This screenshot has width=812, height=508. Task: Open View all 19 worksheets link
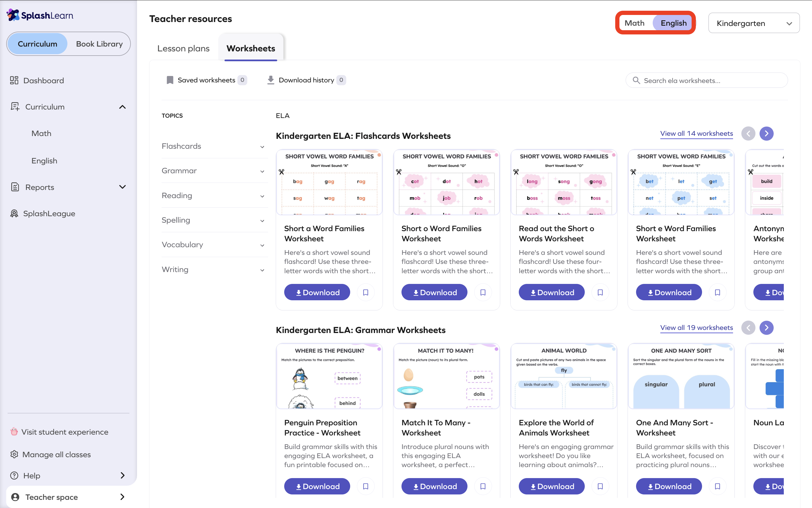697,328
